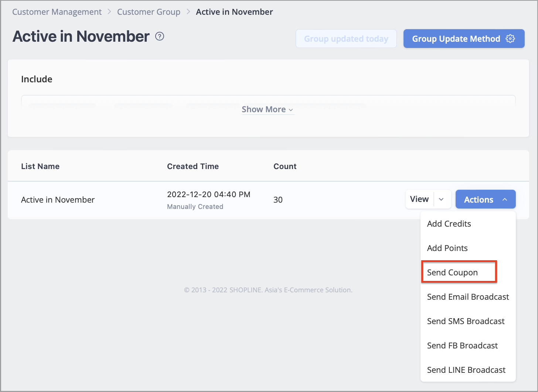538x392 pixels.
Task: Click the Include section heading
Action: click(37, 79)
